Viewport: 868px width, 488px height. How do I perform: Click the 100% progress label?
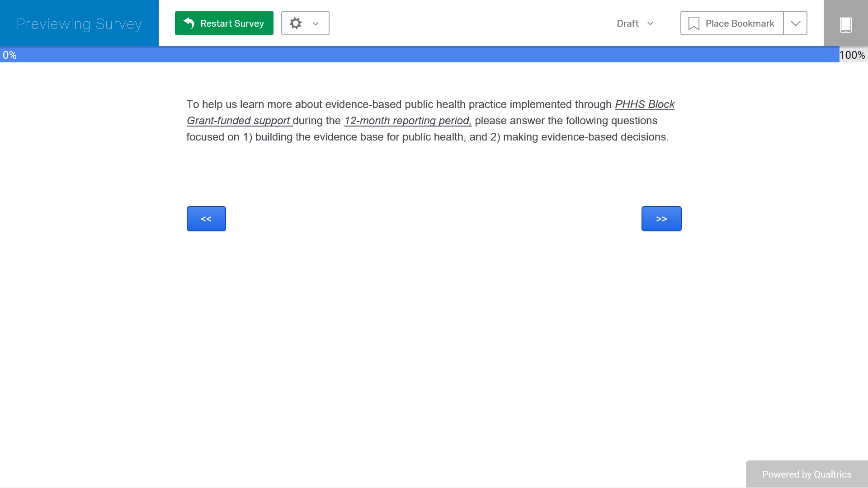tap(852, 55)
